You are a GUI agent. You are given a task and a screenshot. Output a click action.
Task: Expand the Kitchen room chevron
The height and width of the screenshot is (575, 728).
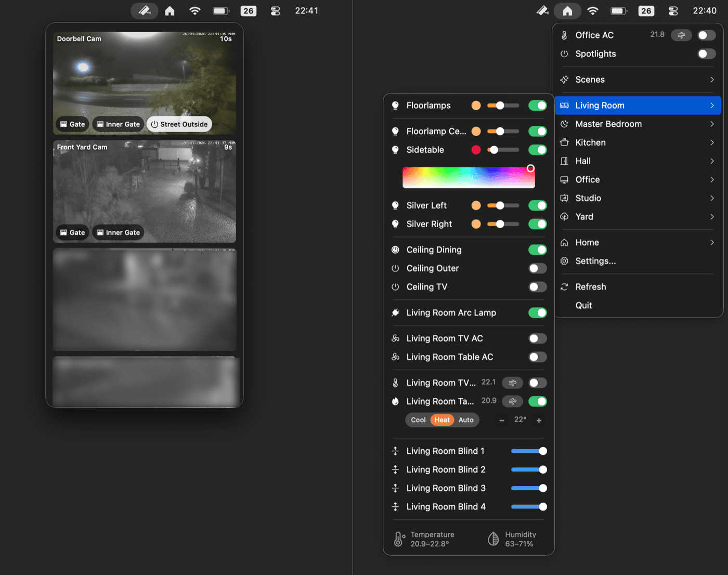coord(711,142)
